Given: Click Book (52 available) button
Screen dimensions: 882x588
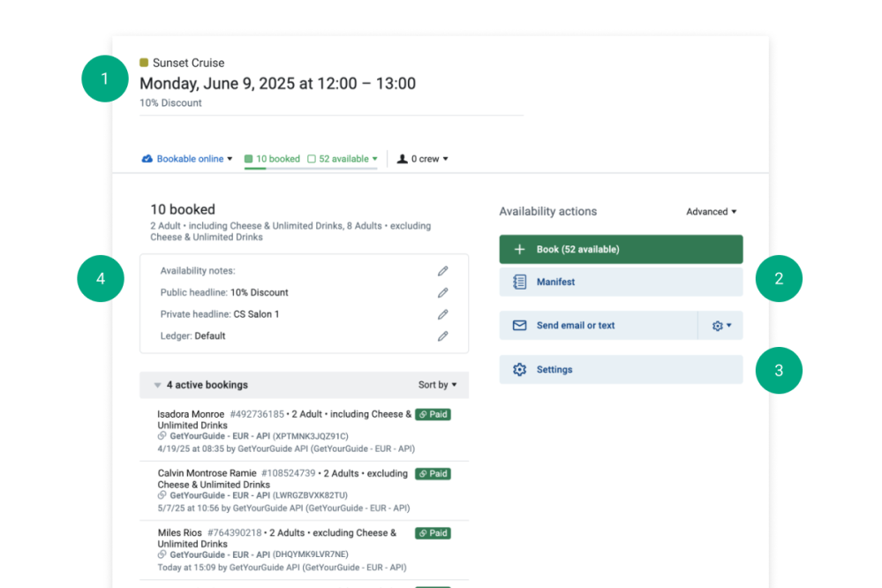Looking at the screenshot, I should (x=621, y=249).
